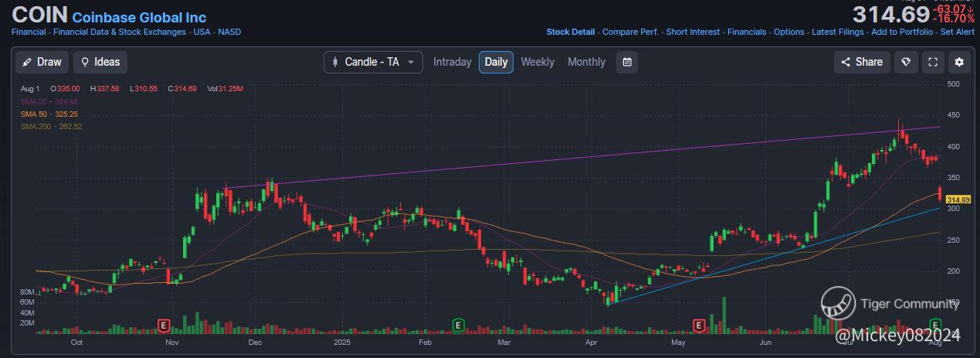Screen dimensions: 980x358
Task: Open the Options link in the header
Action: pos(788,32)
